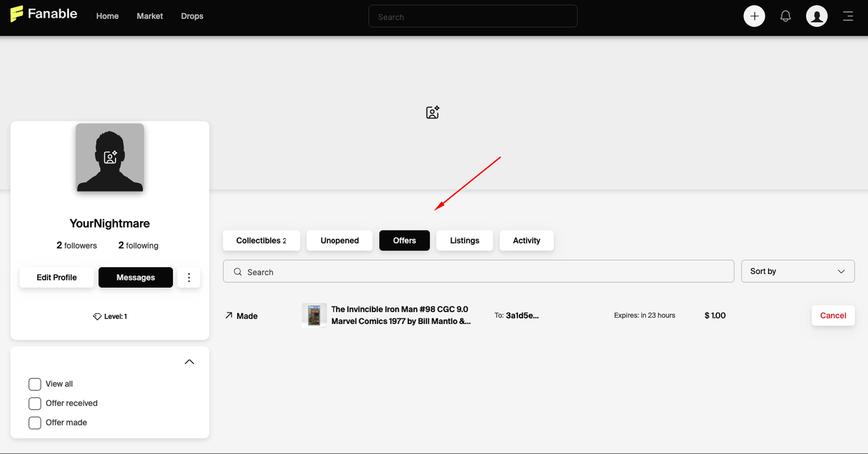Check the View all checkbox

click(35, 384)
